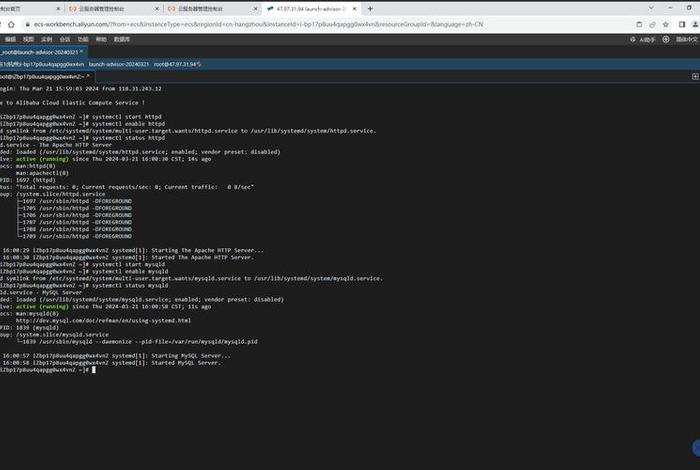Image resolution: width=700 pixels, height=470 pixels.
Task: Bookmark this page with the star icon
Action: 666,25
